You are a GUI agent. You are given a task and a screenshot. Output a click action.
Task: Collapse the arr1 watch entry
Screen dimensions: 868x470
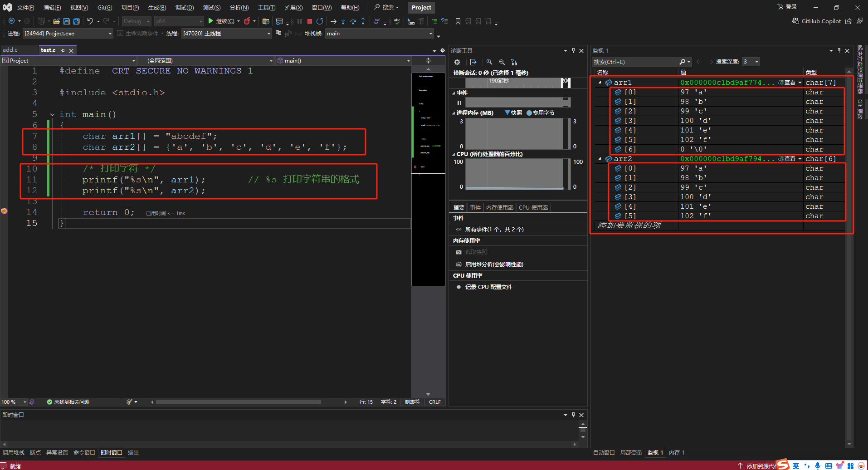(600, 83)
